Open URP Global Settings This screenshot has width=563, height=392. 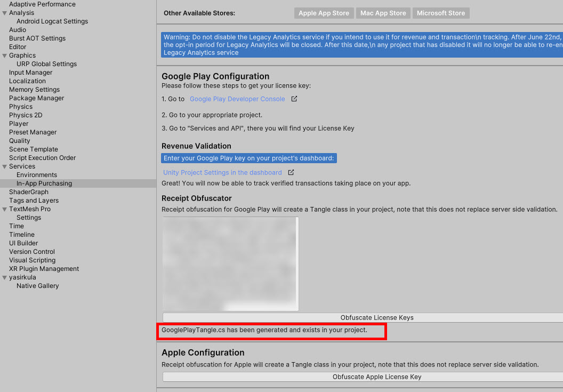click(x=47, y=64)
